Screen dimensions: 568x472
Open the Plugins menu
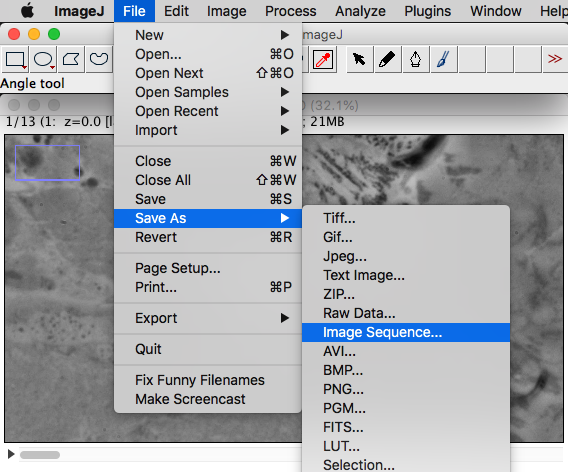[x=427, y=11]
